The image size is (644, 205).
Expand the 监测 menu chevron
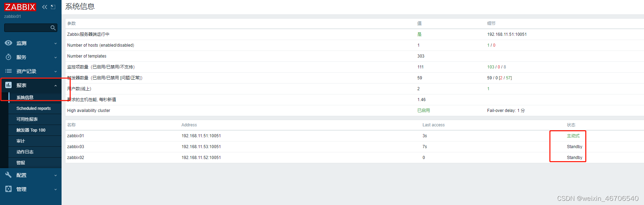click(x=56, y=44)
